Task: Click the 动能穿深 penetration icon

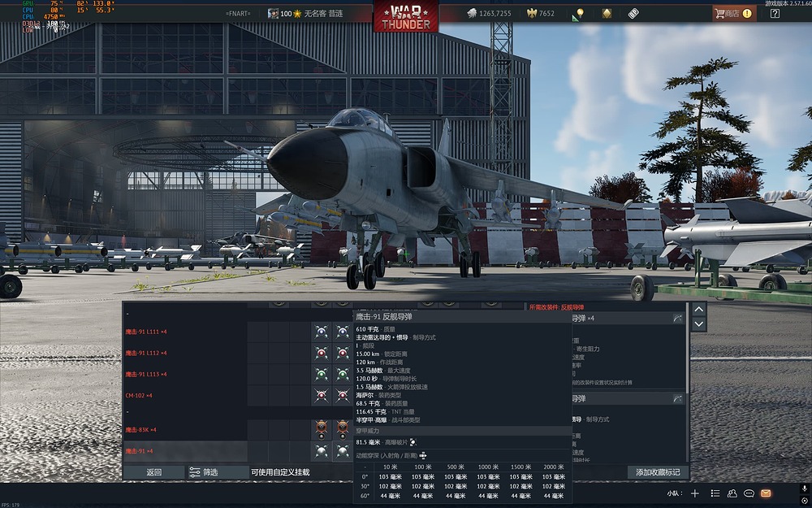Action: 423,456
